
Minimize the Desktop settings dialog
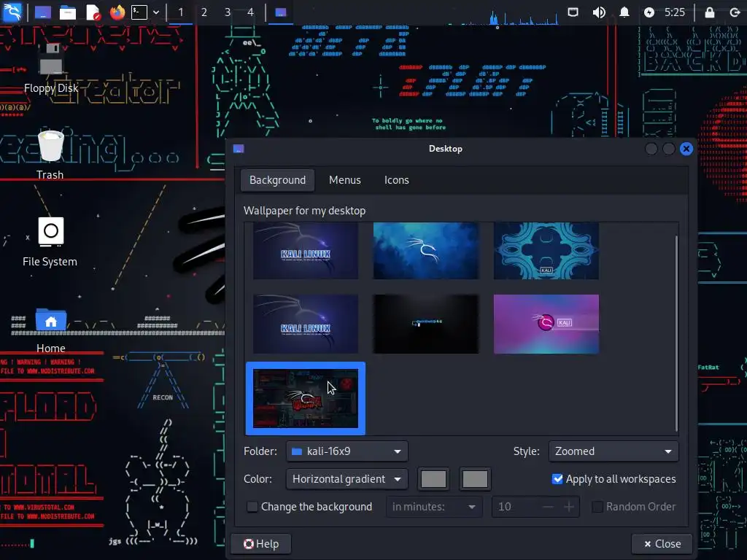tap(651, 149)
